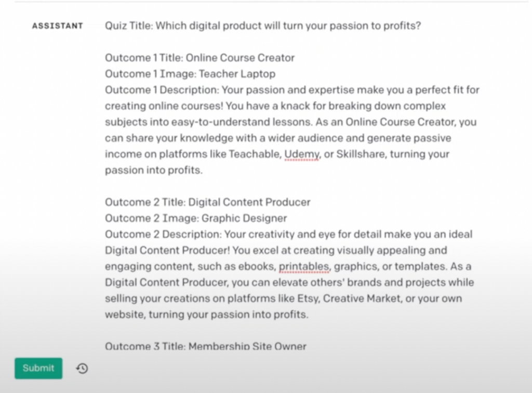
Task: Click the 'Outcome 1 Description:' label text
Action: (x=162, y=90)
